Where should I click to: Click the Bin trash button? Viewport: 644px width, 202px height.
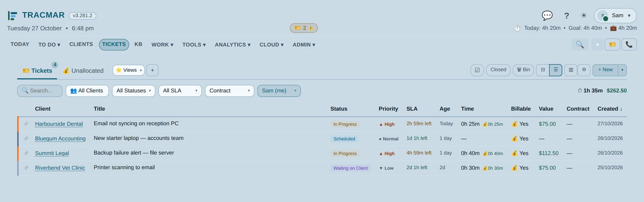click(523, 70)
